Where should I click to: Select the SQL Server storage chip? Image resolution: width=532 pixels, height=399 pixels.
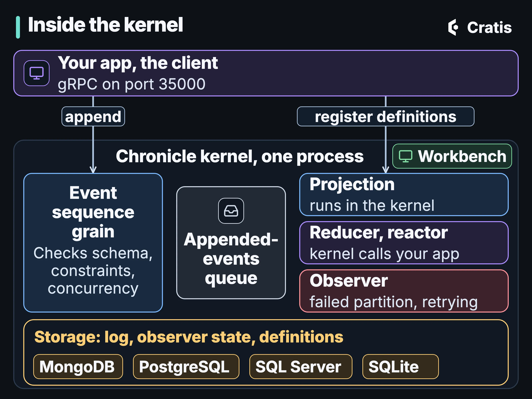[x=301, y=367]
